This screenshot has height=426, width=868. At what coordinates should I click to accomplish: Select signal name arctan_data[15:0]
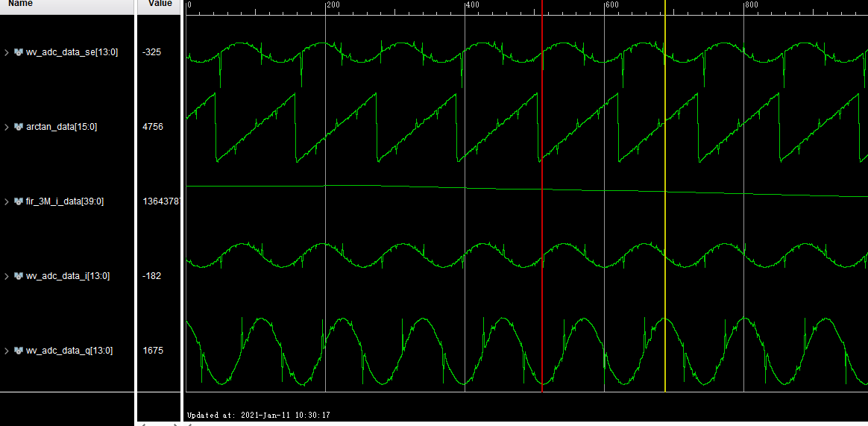point(61,127)
